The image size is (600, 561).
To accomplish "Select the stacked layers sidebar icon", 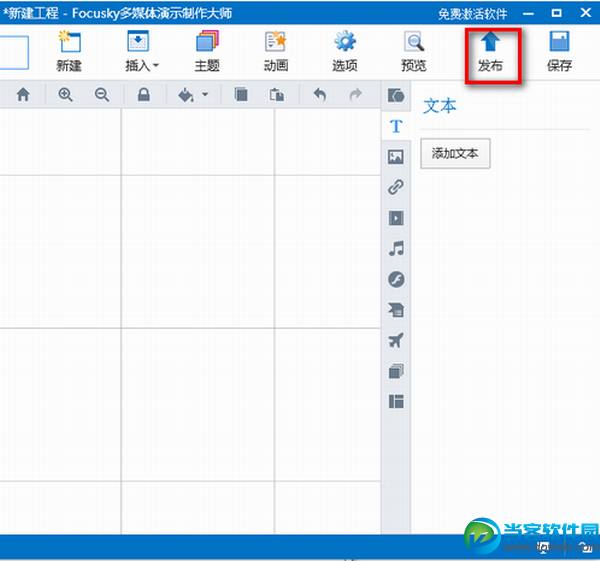I will [396, 371].
